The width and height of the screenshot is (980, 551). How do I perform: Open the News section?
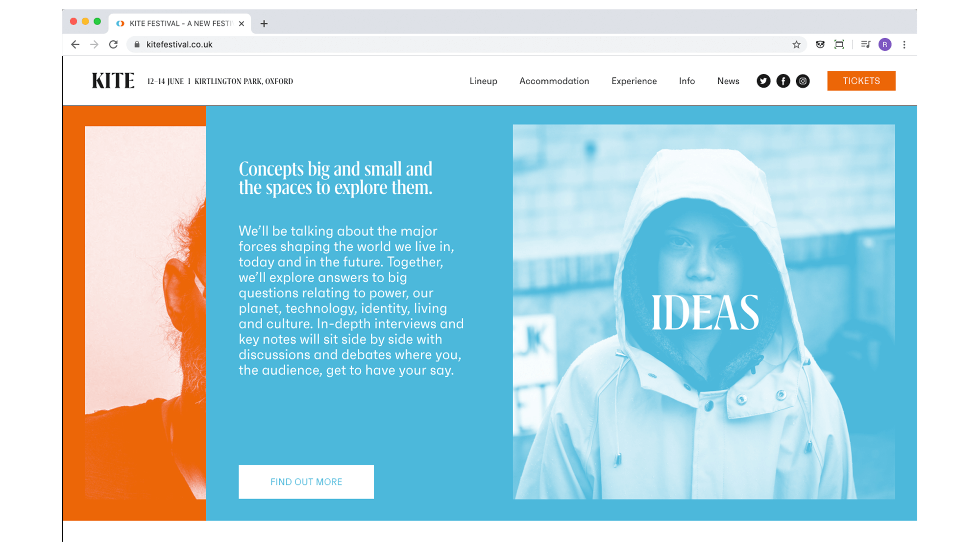pyautogui.click(x=728, y=81)
